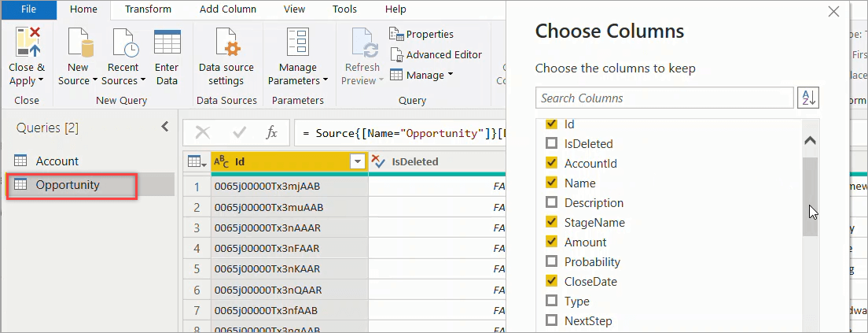Open the Advanced Editor
The width and height of the screenshot is (868, 333).
tap(436, 55)
